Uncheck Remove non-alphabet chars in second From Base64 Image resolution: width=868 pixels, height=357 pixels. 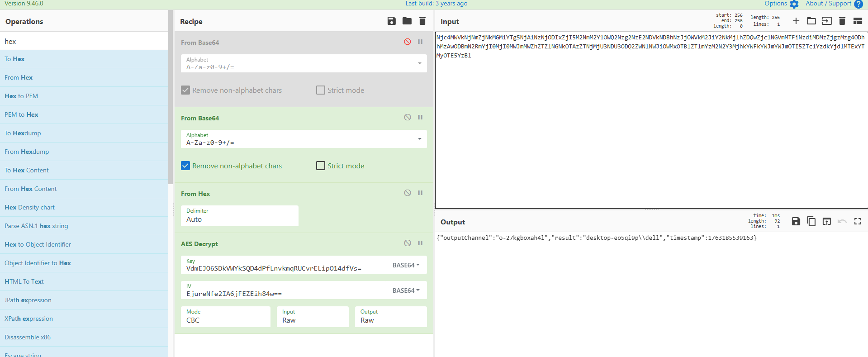point(185,166)
